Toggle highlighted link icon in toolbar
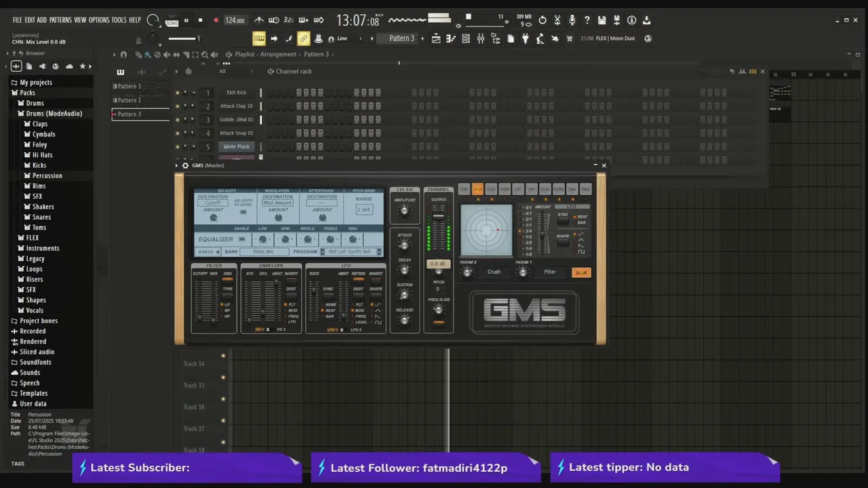 (x=303, y=39)
